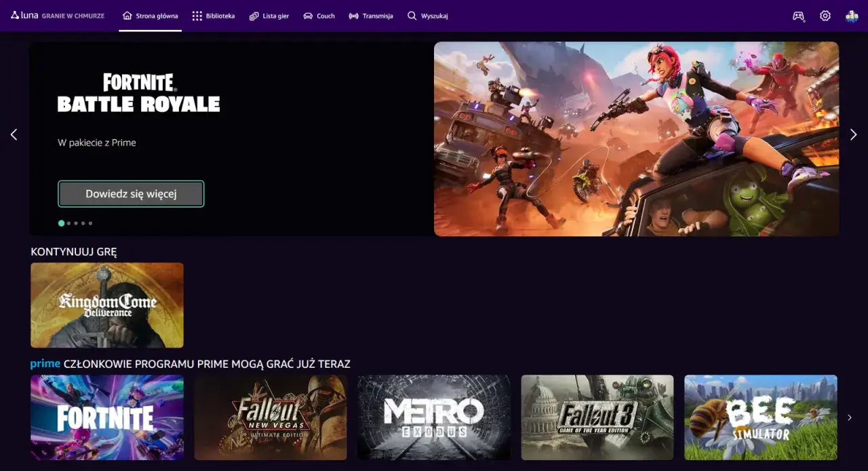The width and height of the screenshot is (868, 471).
Task: Open Couch using its couch icon
Action: click(x=309, y=16)
